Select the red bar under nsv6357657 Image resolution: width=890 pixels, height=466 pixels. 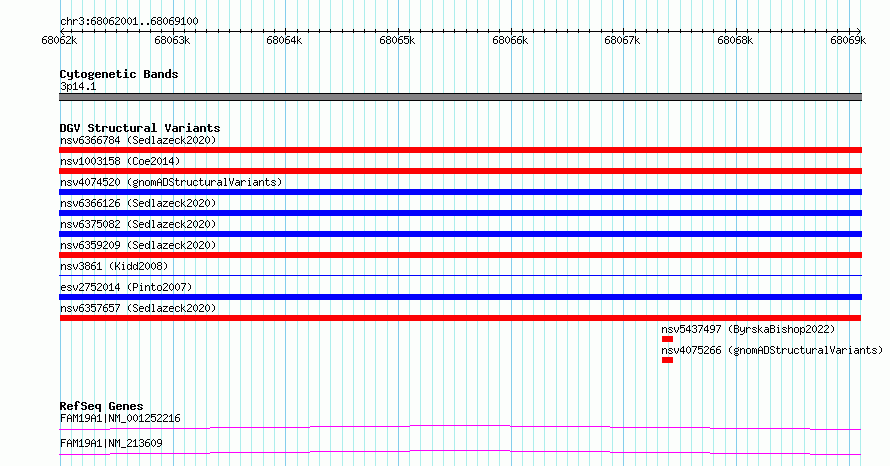click(460, 318)
